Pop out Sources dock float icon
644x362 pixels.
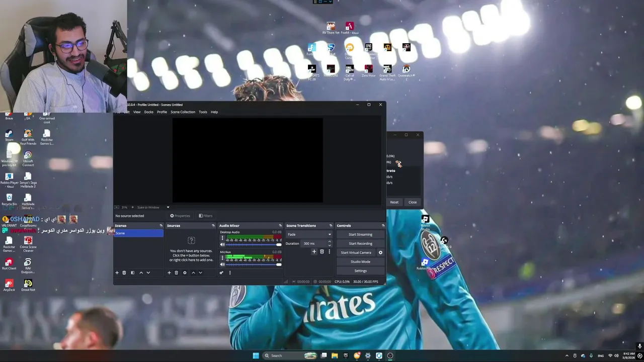(213, 226)
